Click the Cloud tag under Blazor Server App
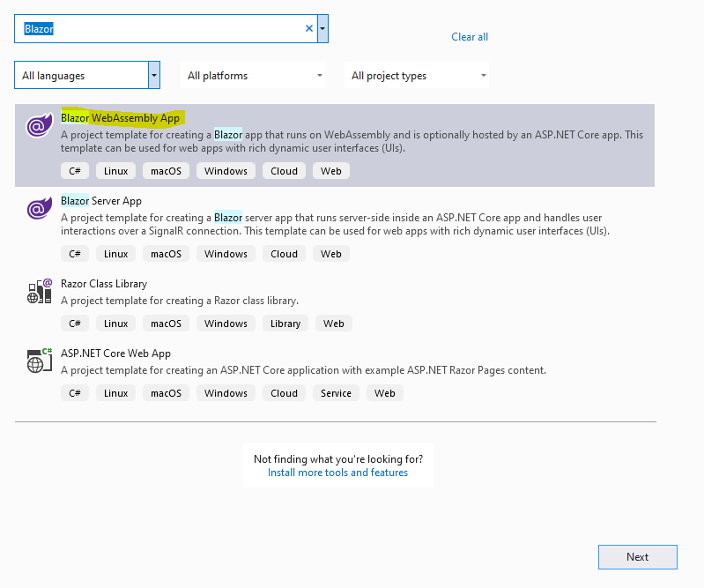The height and width of the screenshot is (588, 704). tap(285, 254)
